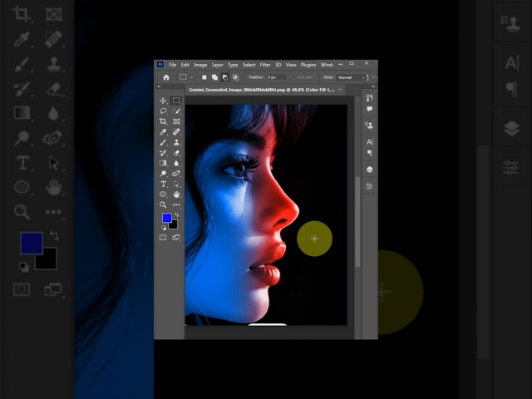Select the Hand tool
This screenshot has width=532, height=399.
pyautogui.click(x=176, y=195)
